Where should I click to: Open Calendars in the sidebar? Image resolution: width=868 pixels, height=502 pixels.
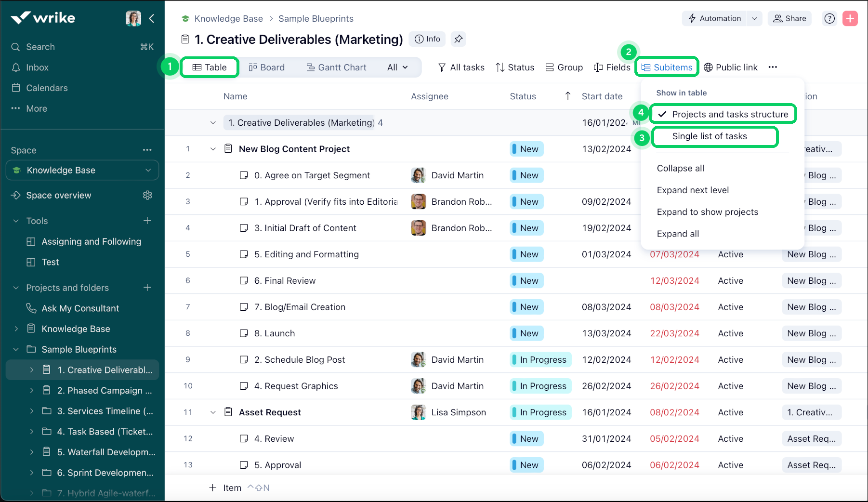click(x=46, y=88)
